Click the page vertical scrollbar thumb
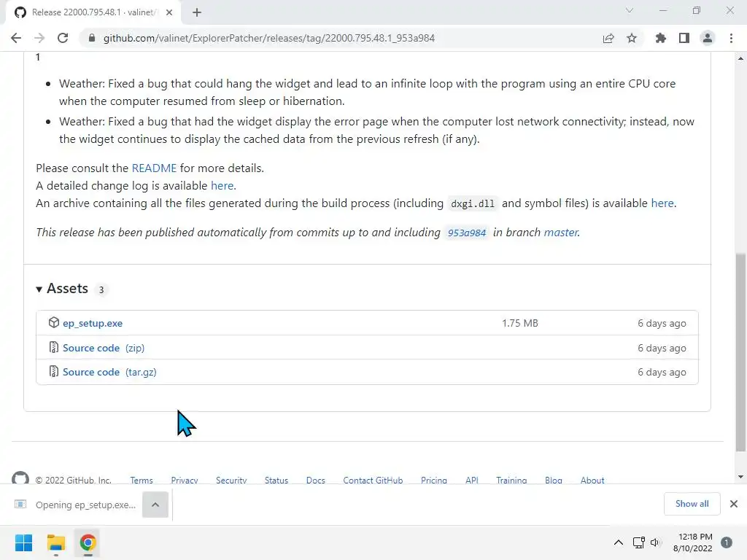Viewport: 747px width, 560px height. pyautogui.click(x=740, y=352)
